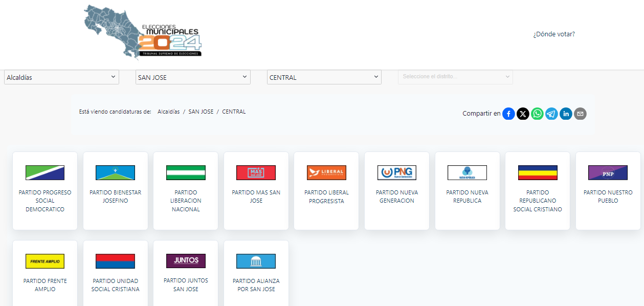Select Partido Nuestro Pueblo PNP flag
This screenshot has width=644, height=306.
click(608, 172)
